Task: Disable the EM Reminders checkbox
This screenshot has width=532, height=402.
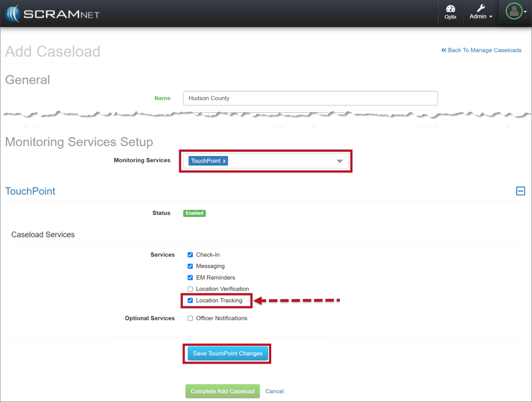Action: coord(190,278)
